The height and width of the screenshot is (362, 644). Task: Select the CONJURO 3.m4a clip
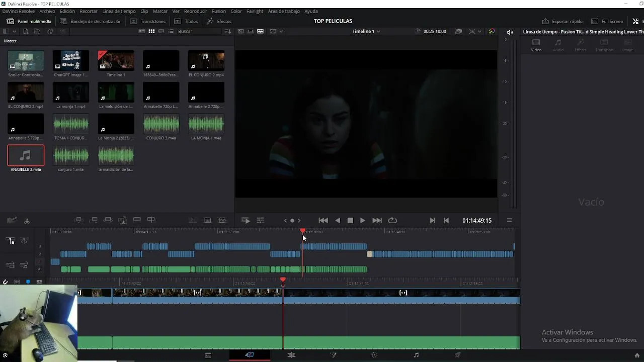(x=161, y=127)
